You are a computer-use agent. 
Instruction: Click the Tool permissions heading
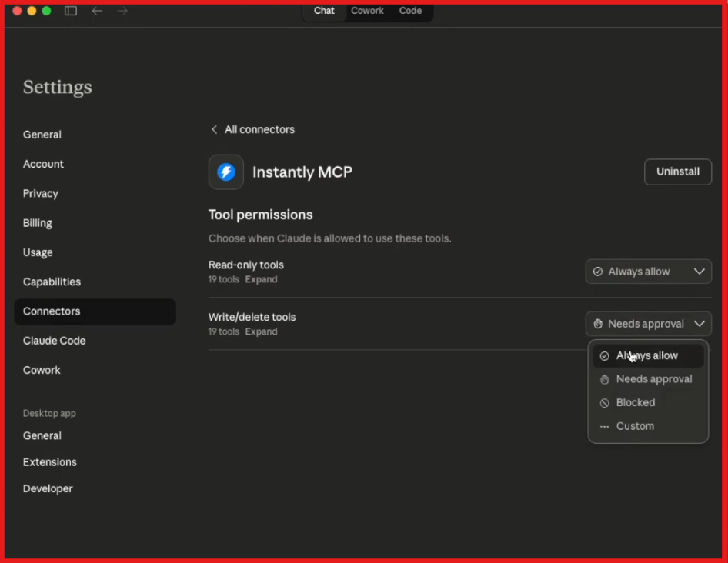260,215
